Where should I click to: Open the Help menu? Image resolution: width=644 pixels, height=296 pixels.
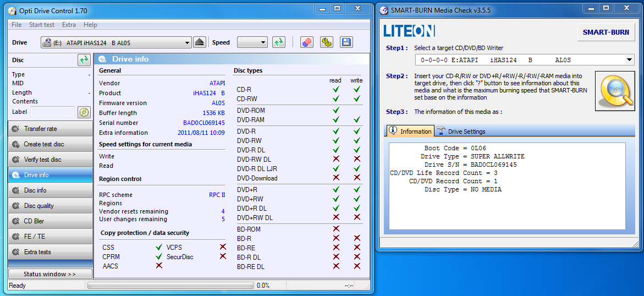pos(90,25)
